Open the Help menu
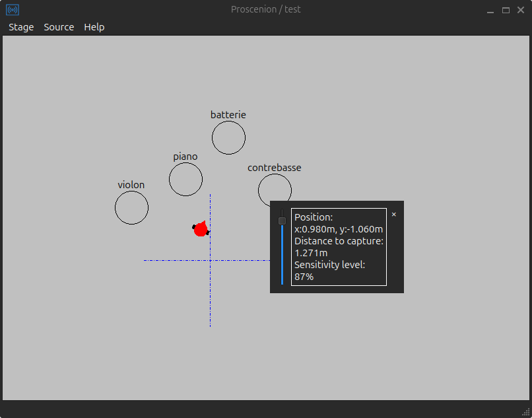The image size is (532, 418). [94, 27]
